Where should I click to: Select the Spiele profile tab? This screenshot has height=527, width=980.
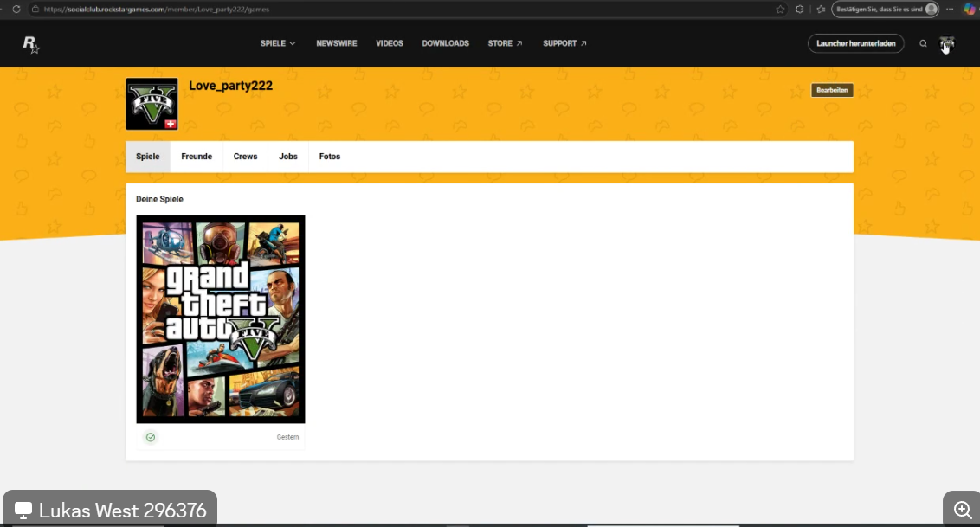[148, 157]
